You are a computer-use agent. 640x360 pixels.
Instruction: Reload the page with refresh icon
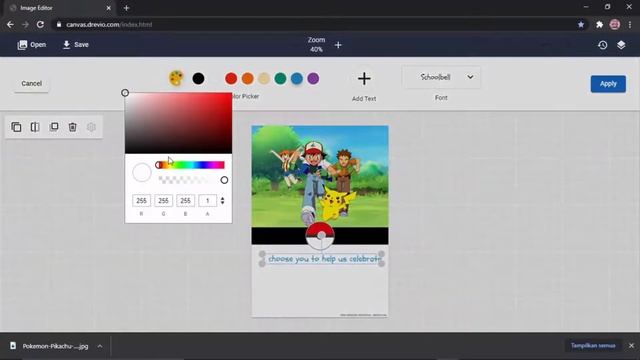40,24
